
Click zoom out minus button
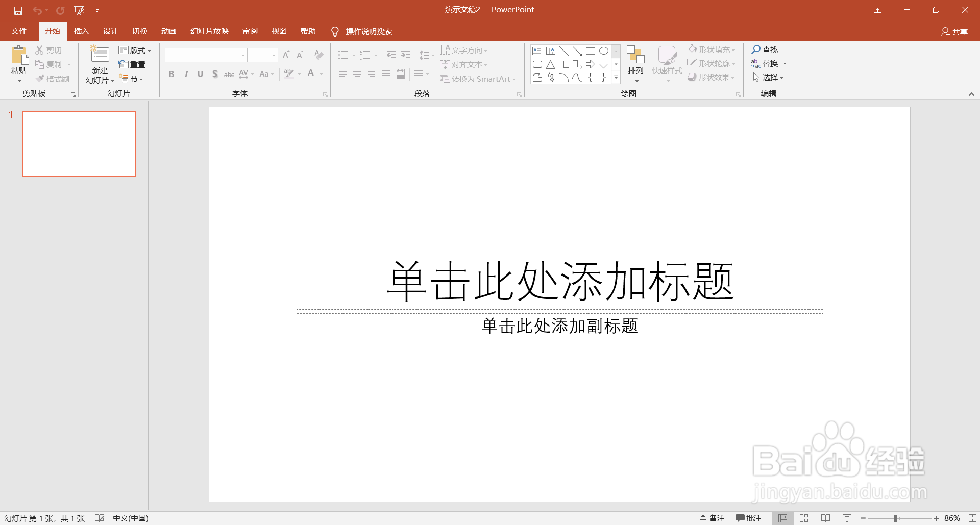(x=863, y=518)
